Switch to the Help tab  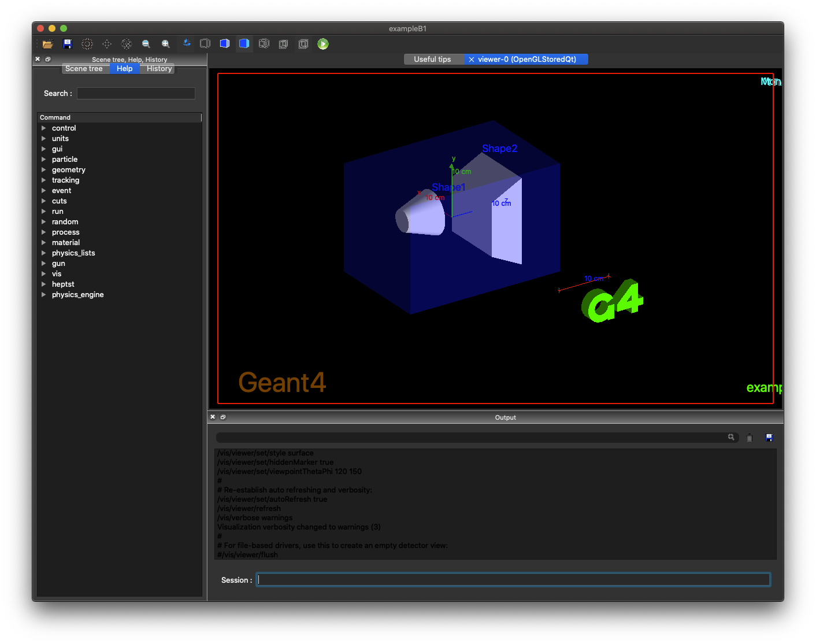tap(125, 68)
